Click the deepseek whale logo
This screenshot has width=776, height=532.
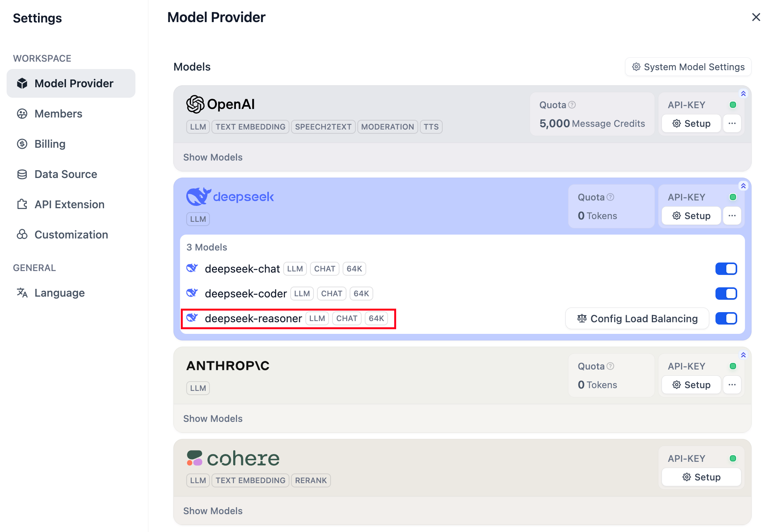click(x=199, y=197)
